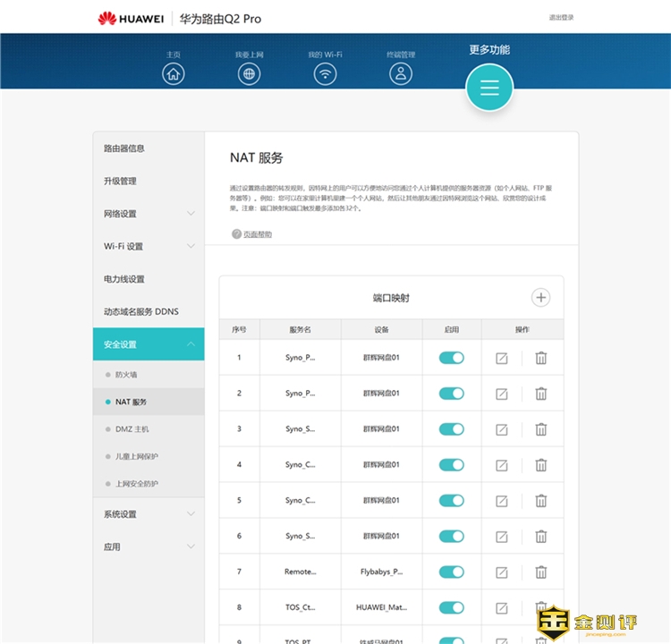Delete port mapping row 3

pyautogui.click(x=541, y=429)
